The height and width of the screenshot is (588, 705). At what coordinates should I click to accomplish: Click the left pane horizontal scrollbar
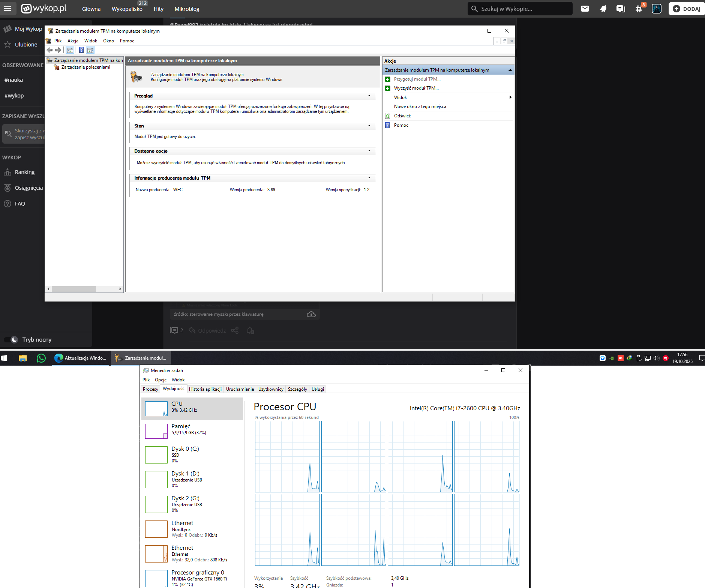pyautogui.click(x=74, y=289)
